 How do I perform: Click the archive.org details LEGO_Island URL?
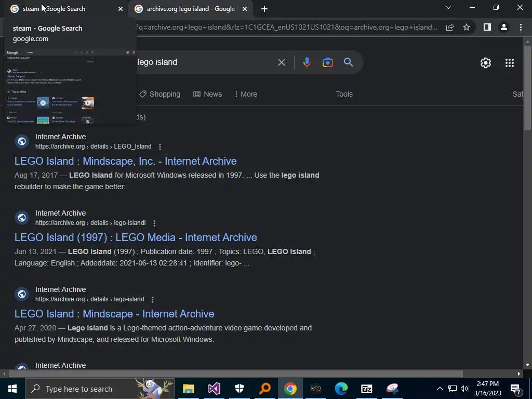pyautogui.click(x=94, y=146)
